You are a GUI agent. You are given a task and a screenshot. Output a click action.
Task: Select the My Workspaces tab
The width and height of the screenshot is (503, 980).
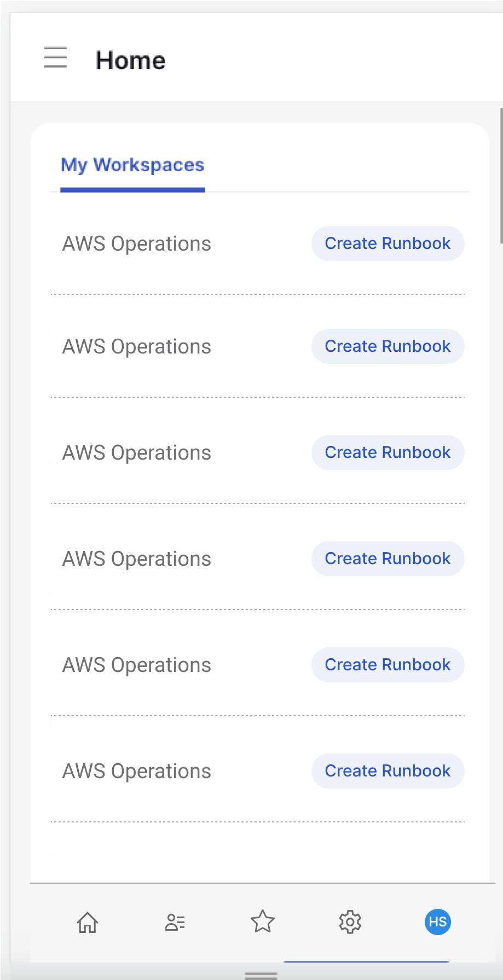point(132,165)
